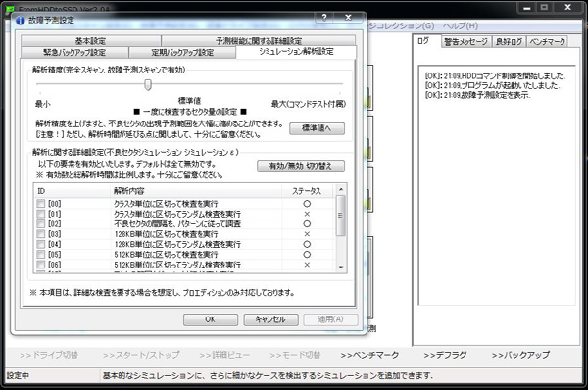Image resolution: width=588 pixels, height=390 pixels.
Task: Click the FromHDDtoSSD app icon in title bar
Action: pos(10,9)
